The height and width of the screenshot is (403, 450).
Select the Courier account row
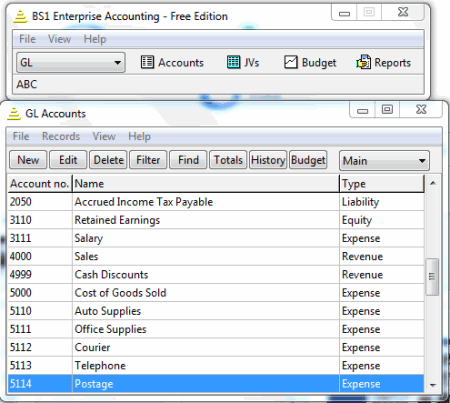[x=216, y=347]
